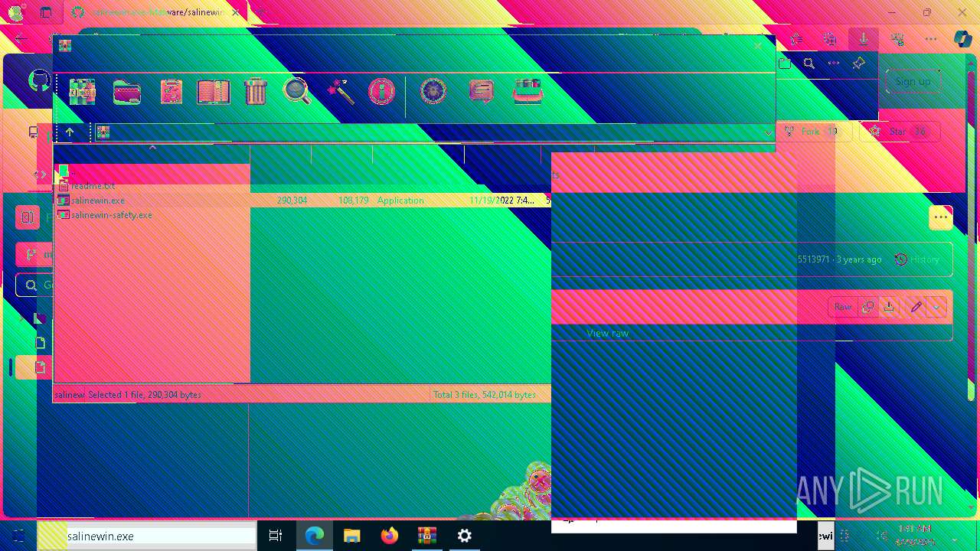980x551 pixels.
Task: Expand the WinRAR address bar dropdown
Action: pyautogui.click(x=768, y=133)
